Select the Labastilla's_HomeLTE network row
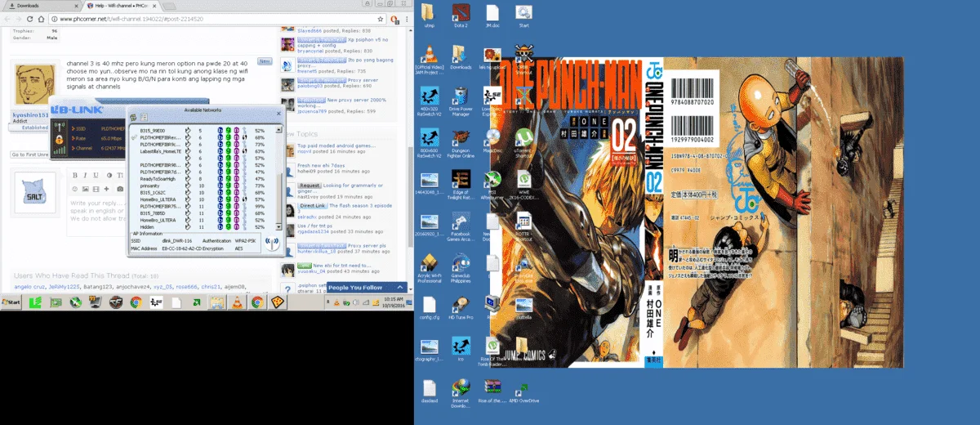 [x=202, y=150]
